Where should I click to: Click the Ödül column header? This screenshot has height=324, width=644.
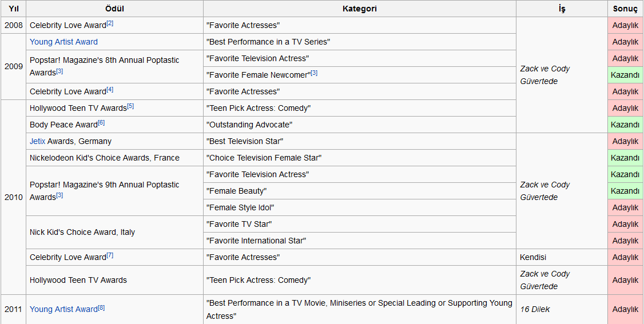coord(114,9)
